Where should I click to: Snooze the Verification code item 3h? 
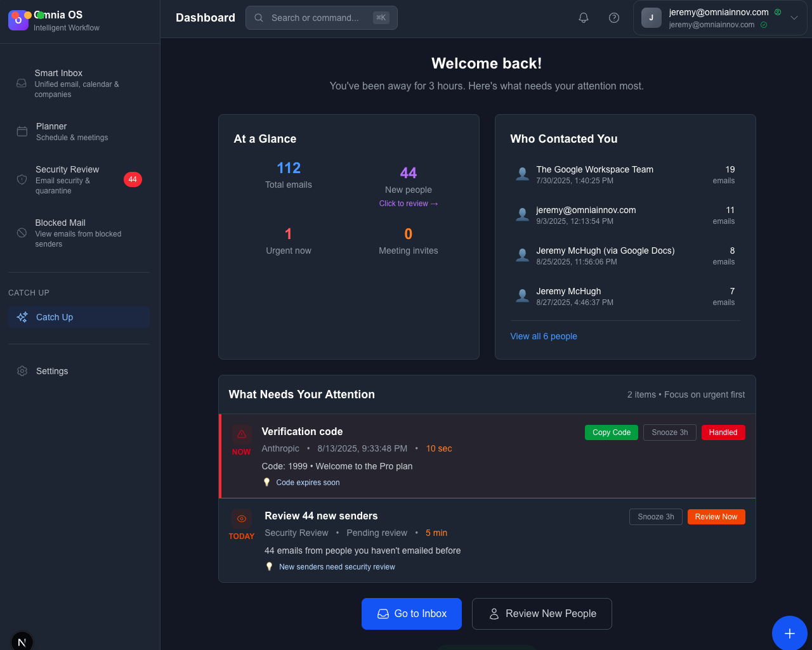click(x=669, y=432)
